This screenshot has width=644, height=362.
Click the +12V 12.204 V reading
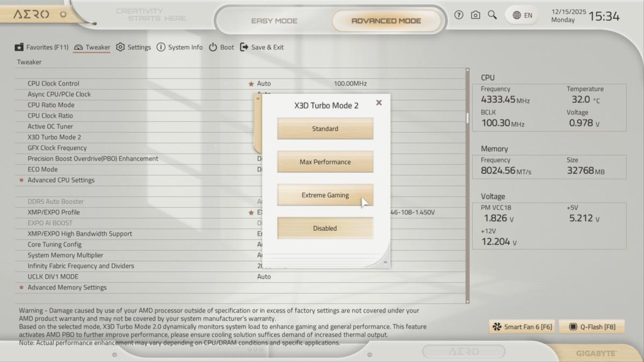click(499, 242)
